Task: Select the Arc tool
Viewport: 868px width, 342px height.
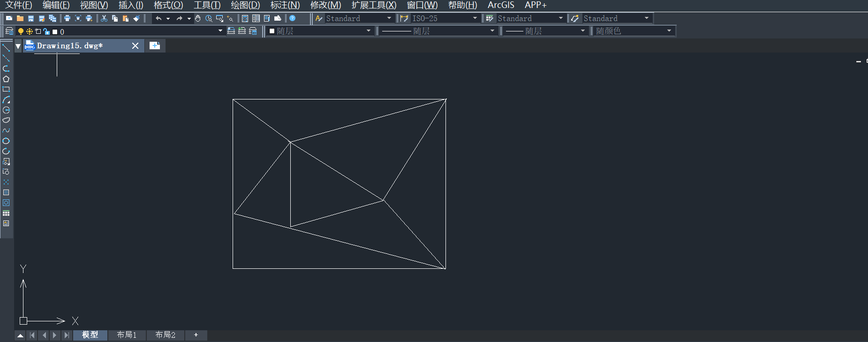Action: [6, 99]
